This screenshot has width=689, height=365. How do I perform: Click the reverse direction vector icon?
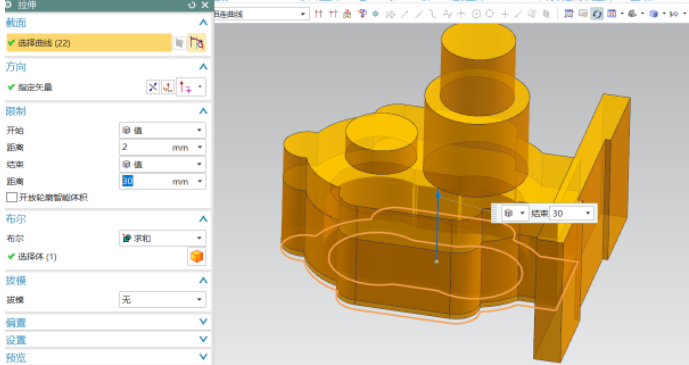pos(152,87)
